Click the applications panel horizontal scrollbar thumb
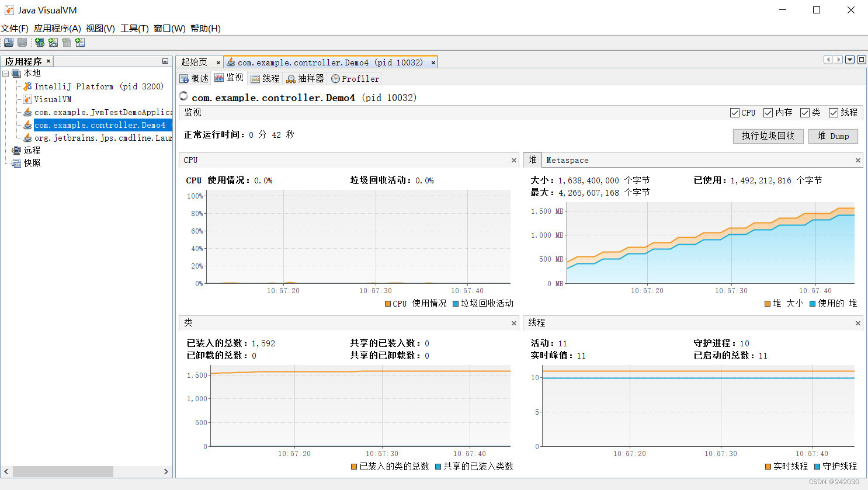This screenshot has width=868, height=490. coord(63,471)
